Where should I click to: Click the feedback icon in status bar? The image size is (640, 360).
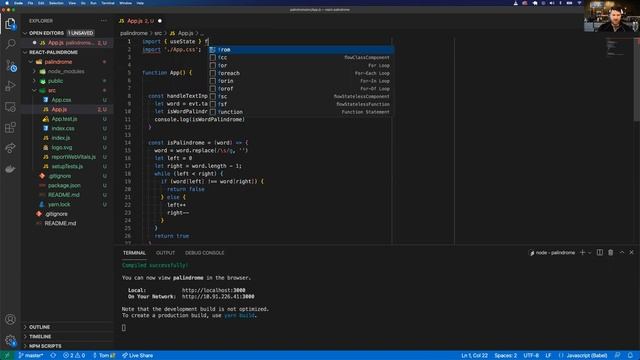[x=618, y=356]
